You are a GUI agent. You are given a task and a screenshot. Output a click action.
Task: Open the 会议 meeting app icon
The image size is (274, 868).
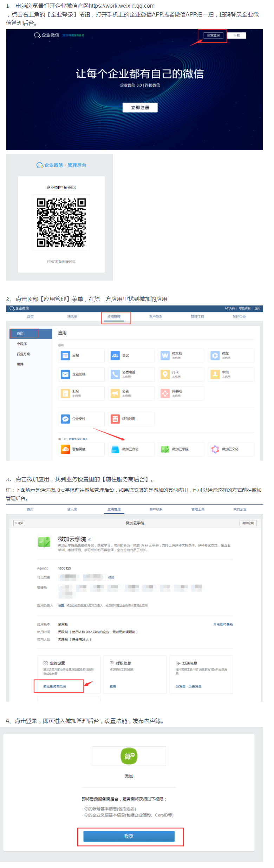coord(115,355)
